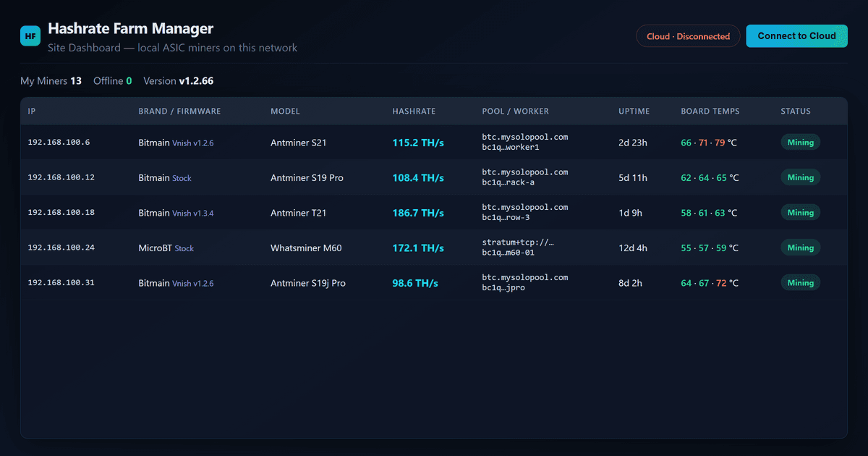Click the 2d 23h uptime value
The width and height of the screenshot is (868, 456).
tap(633, 143)
